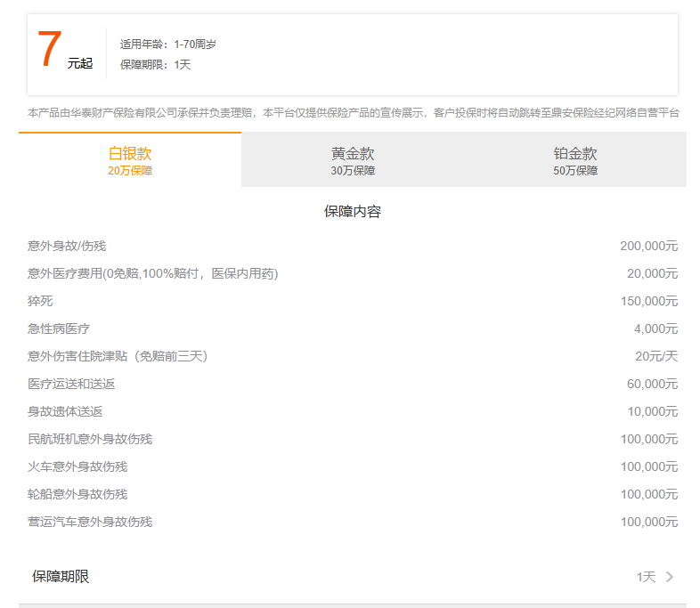Click the 1天 value in the 保障期限 row
This screenshot has width=700, height=608.
click(646, 577)
